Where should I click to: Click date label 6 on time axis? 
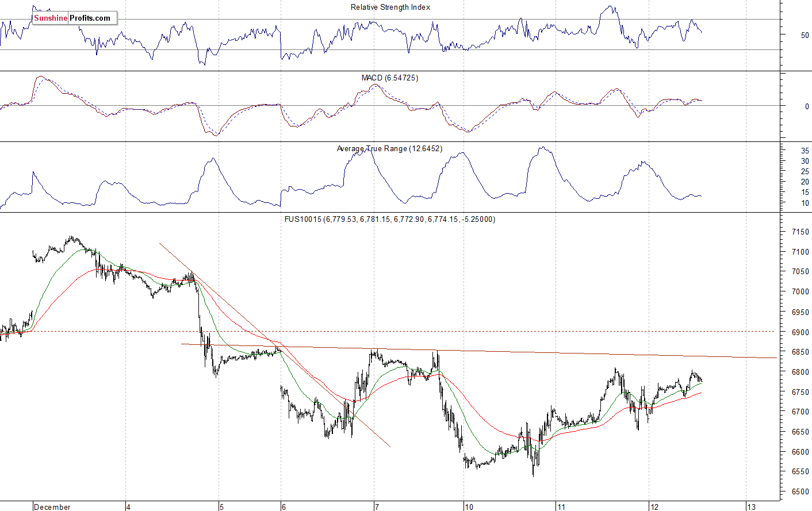pos(284,507)
